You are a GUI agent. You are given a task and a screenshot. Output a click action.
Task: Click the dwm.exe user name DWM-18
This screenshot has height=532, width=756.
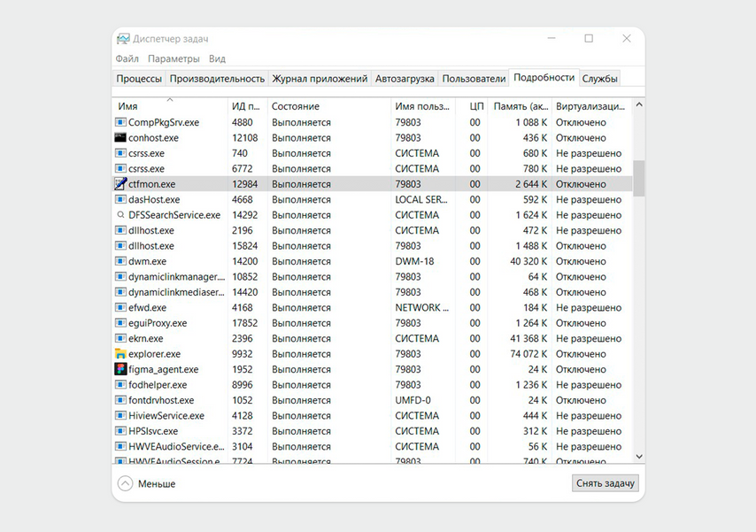[x=414, y=261]
